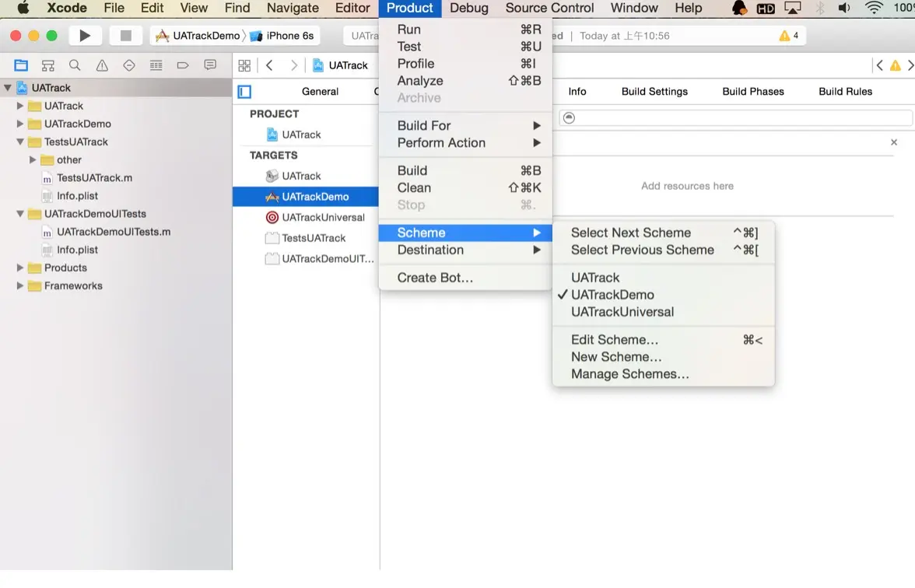Expand the other folder
915x588 pixels.
click(x=33, y=160)
